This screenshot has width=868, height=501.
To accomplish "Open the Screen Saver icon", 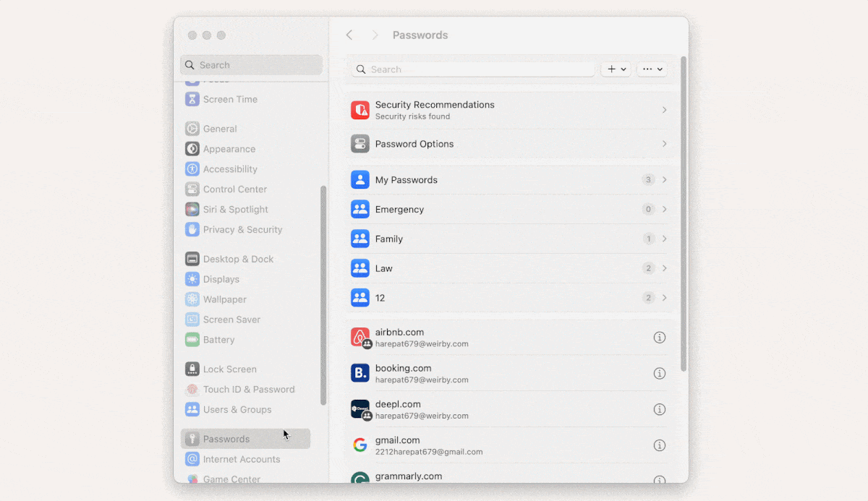I will (192, 320).
